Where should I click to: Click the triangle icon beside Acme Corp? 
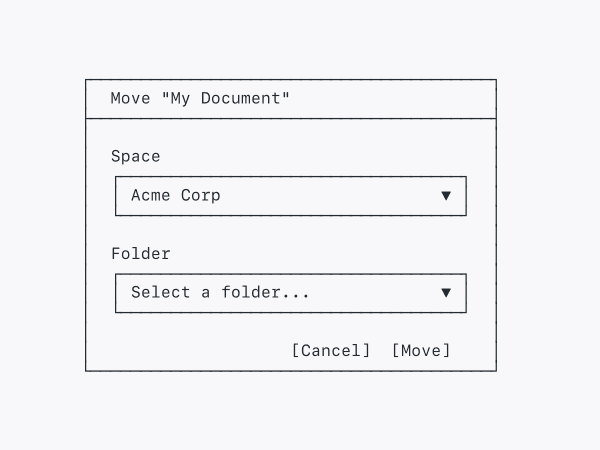point(446,196)
